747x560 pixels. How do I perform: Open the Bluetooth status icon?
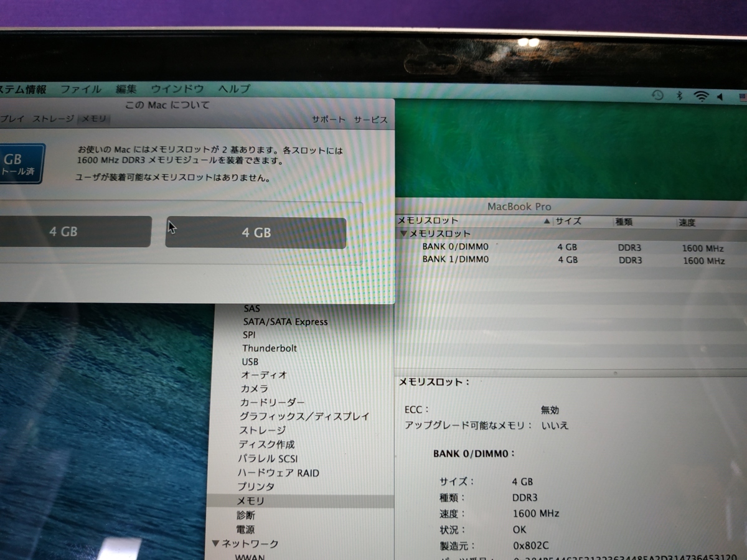pos(680,96)
